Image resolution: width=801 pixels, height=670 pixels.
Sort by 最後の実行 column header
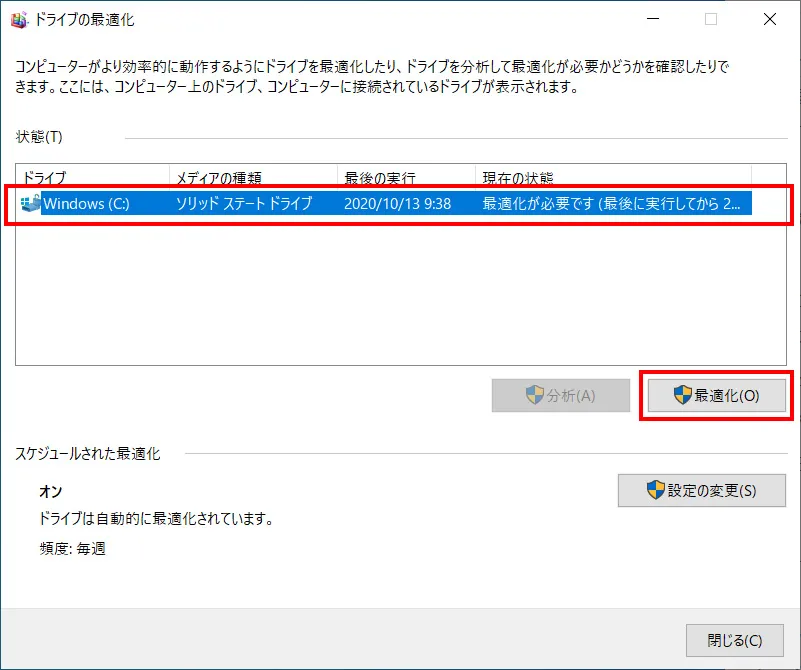(x=406, y=177)
